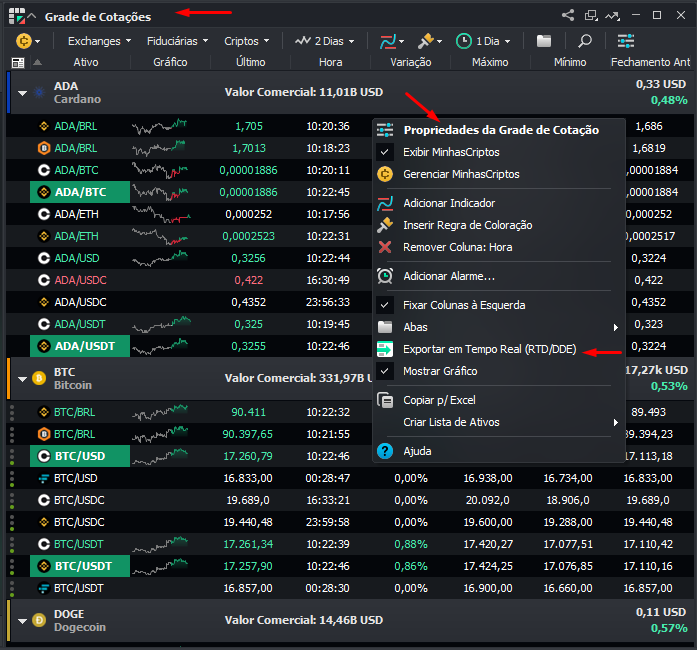Click the Exportar em Tempo Real icon

coord(385,349)
